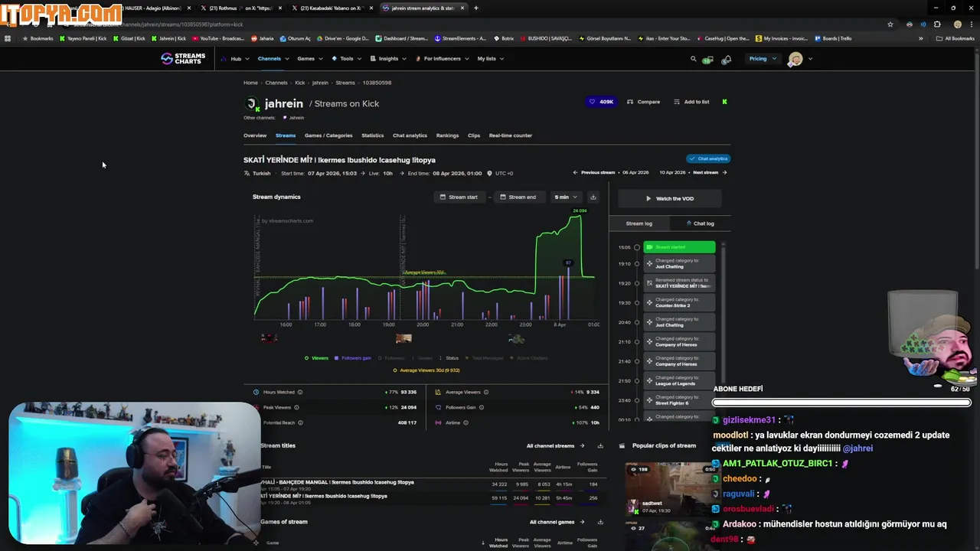Click info icon next to Followers Gain
Screen dimensions: 980x551
(x=482, y=407)
